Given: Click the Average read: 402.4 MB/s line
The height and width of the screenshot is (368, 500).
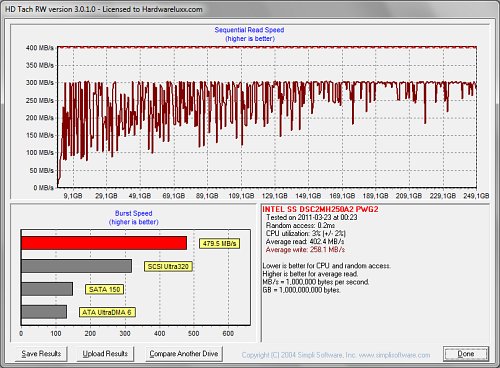Looking at the screenshot, I should [305, 242].
